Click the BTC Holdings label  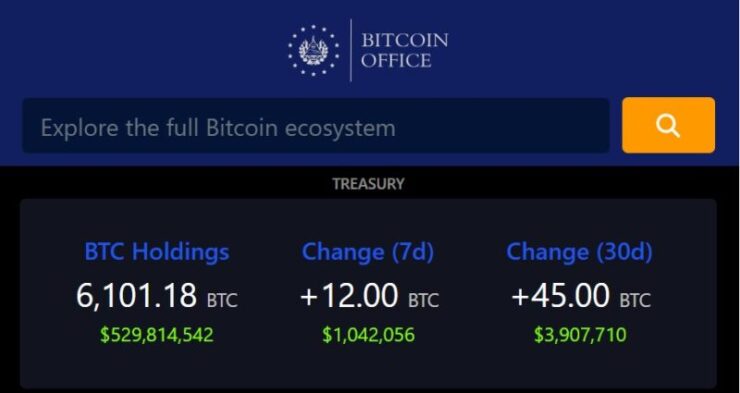(x=157, y=251)
